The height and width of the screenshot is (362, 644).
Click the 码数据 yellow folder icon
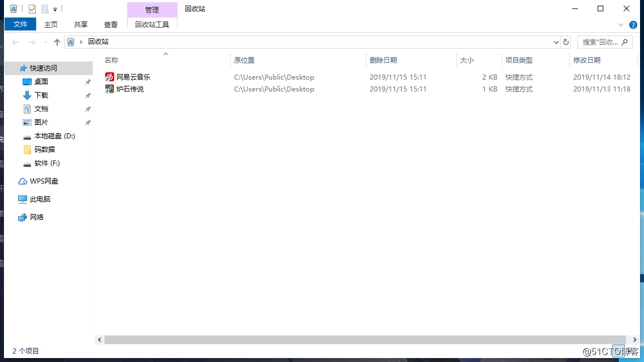tap(27, 150)
